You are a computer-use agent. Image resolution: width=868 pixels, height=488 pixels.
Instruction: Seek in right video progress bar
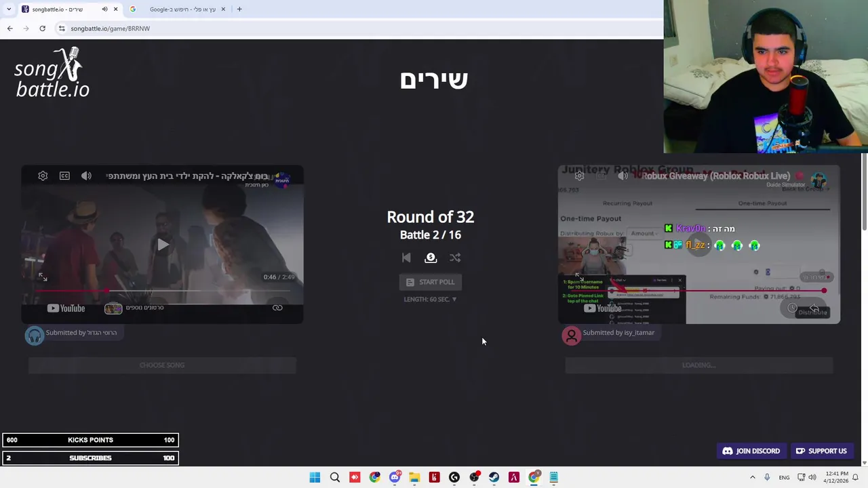point(699,290)
